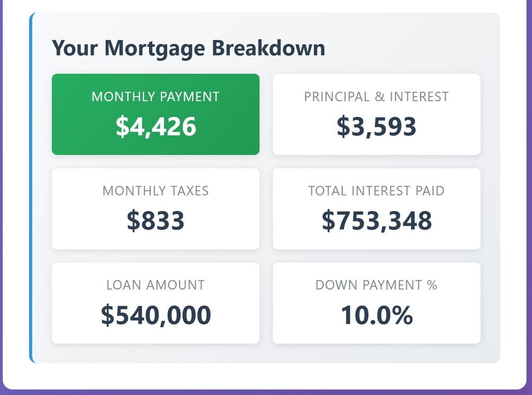Image resolution: width=532 pixels, height=395 pixels.
Task: Click the $833 monthly taxes amount
Action: pos(156,221)
